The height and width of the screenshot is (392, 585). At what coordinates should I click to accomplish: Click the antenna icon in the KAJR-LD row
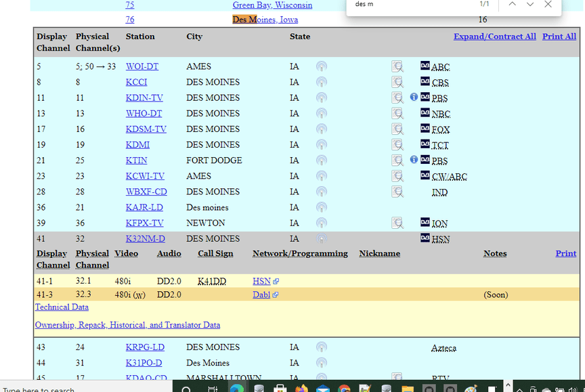pyautogui.click(x=321, y=207)
